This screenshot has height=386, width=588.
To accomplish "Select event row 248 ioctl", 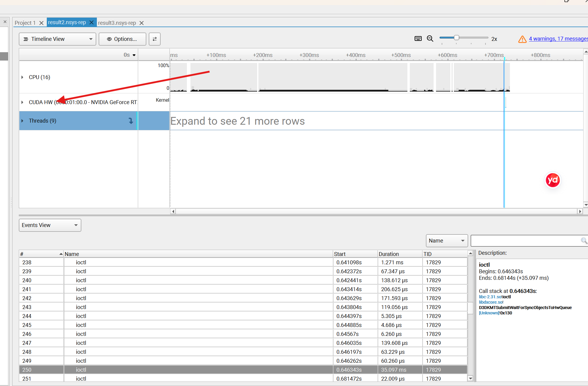I will tap(243, 352).
